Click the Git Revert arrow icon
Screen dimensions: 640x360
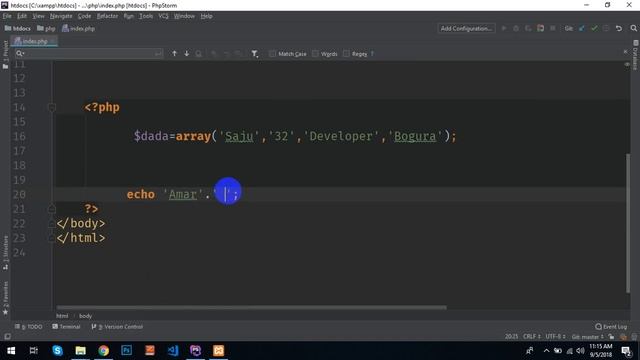[x=619, y=28]
